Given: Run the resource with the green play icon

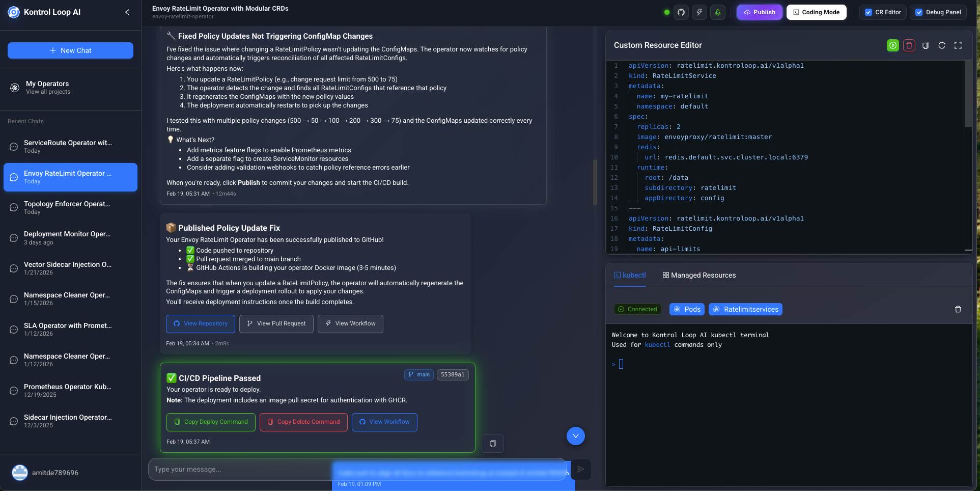Looking at the screenshot, I should point(892,45).
